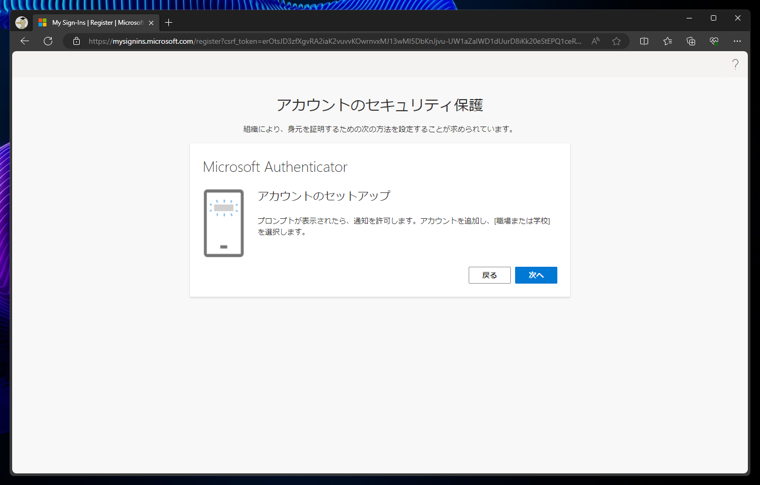Click the phone illustration image

pyautogui.click(x=223, y=223)
